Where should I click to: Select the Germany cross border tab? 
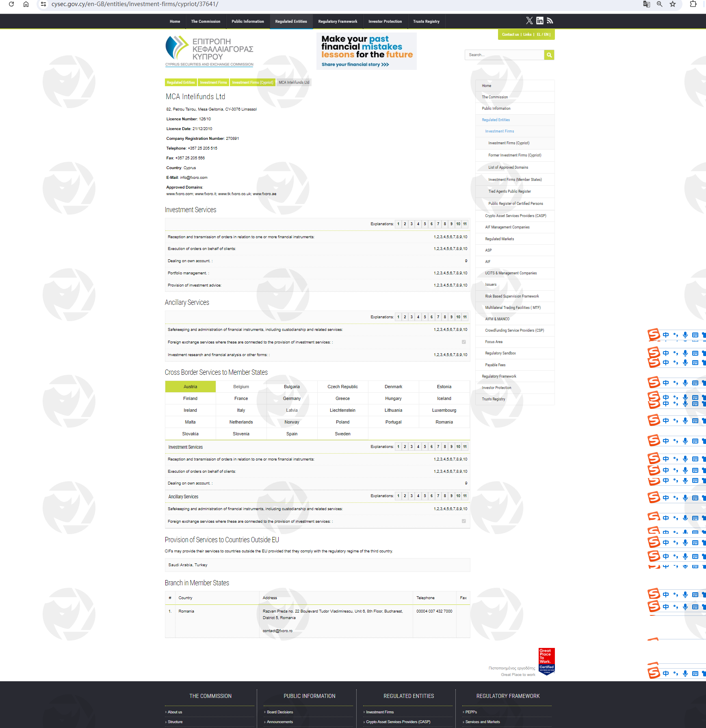tap(292, 399)
